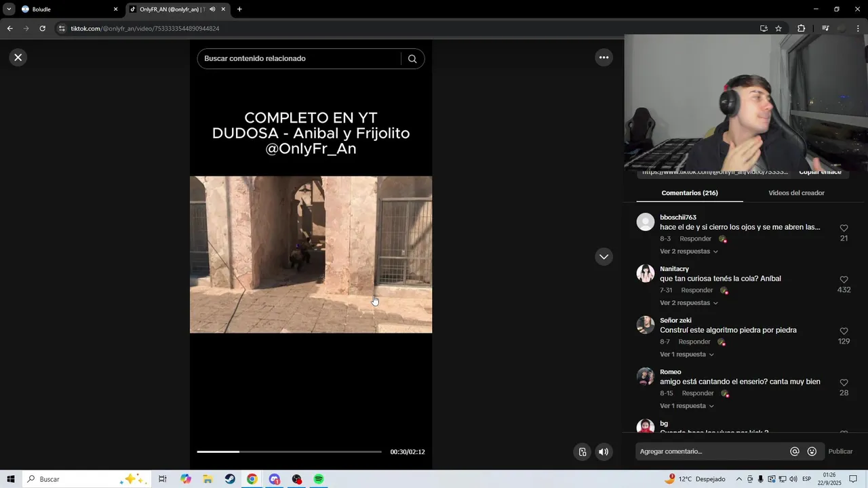Reply to bboschii763's comment
Image resolution: width=868 pixels, height=488 pixels.
(x=695, y=239)
